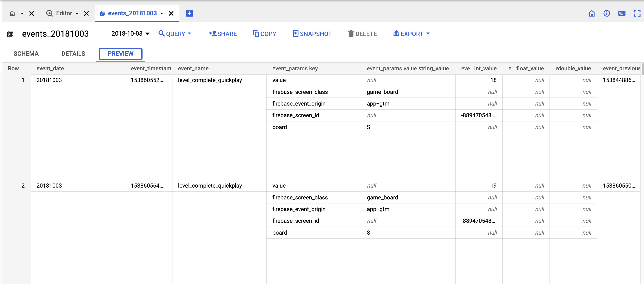Switch to the Schema tab

coord(26,54)
